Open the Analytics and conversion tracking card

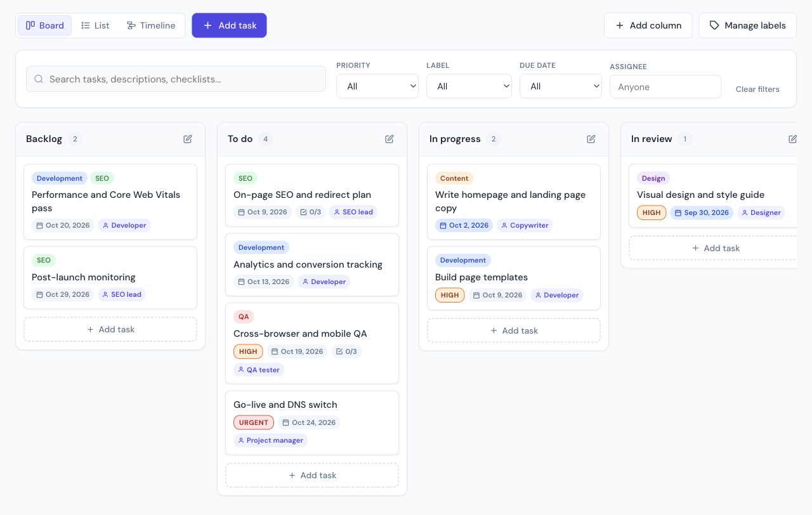point(312,264)
